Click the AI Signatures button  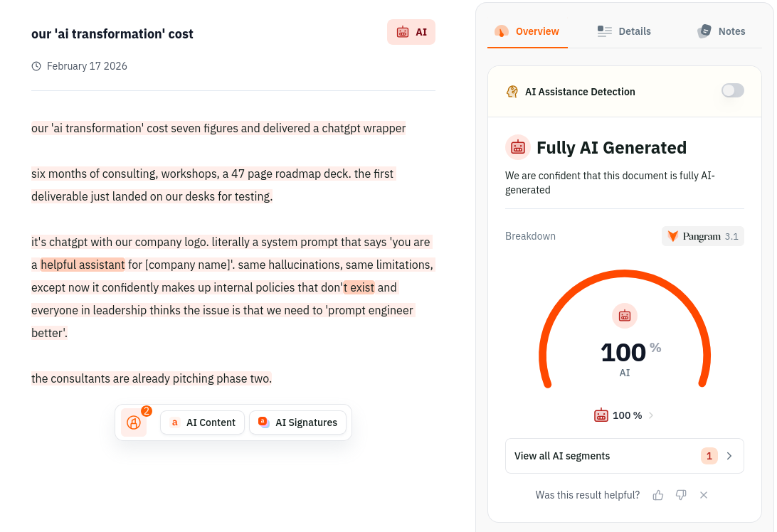[x=297, y=422]
